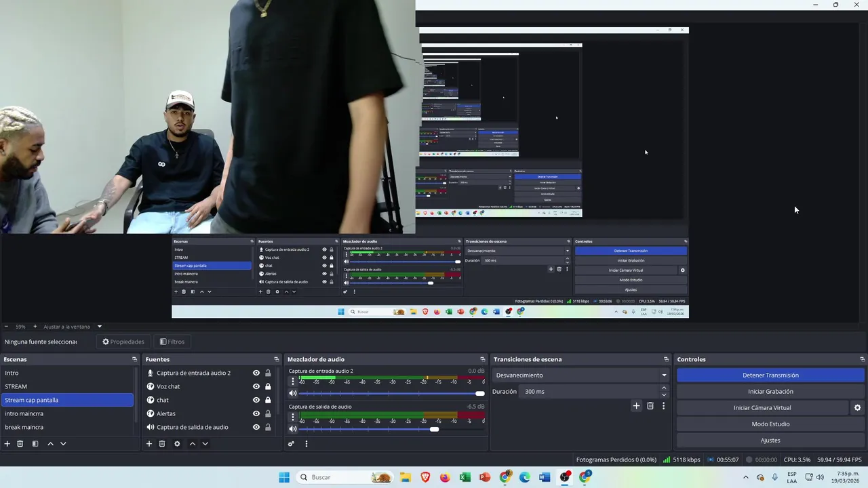This screenshot has width=868, height=488.
Task: Undock the Transiciones de escena panel
Action: click(666, 359)
